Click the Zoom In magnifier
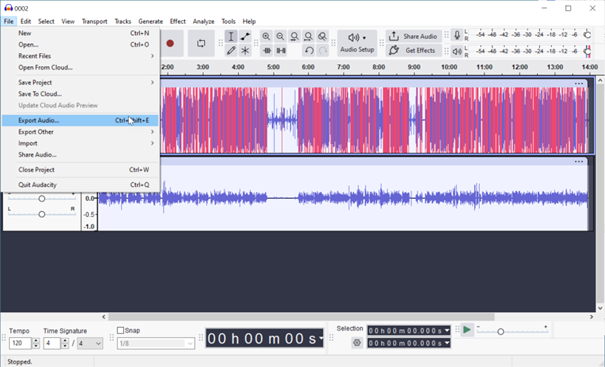The height and width of the screenshot is (367, 605). (266, 37)
